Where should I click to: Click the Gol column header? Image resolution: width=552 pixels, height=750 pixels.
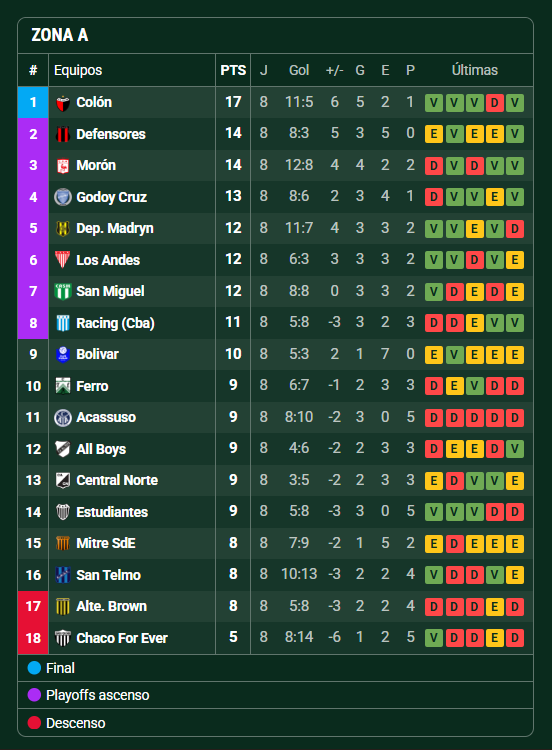[299, 70]
